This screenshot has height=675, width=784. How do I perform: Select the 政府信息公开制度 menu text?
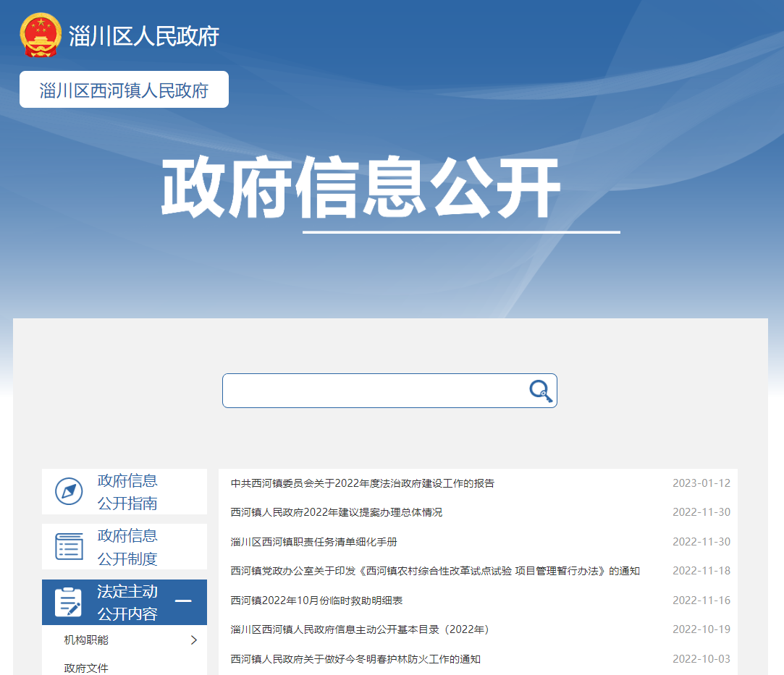(127, 547)
